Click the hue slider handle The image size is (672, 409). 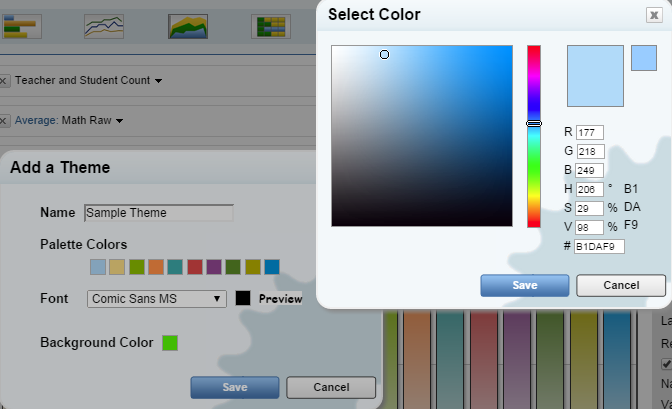tap(534, 123)
